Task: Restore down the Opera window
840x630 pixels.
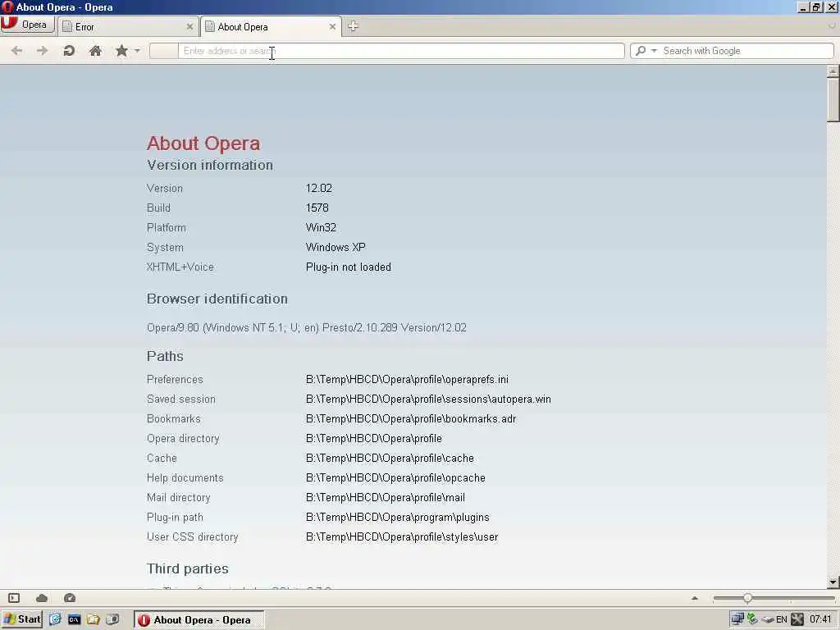Action: click(x=816, y=7)
